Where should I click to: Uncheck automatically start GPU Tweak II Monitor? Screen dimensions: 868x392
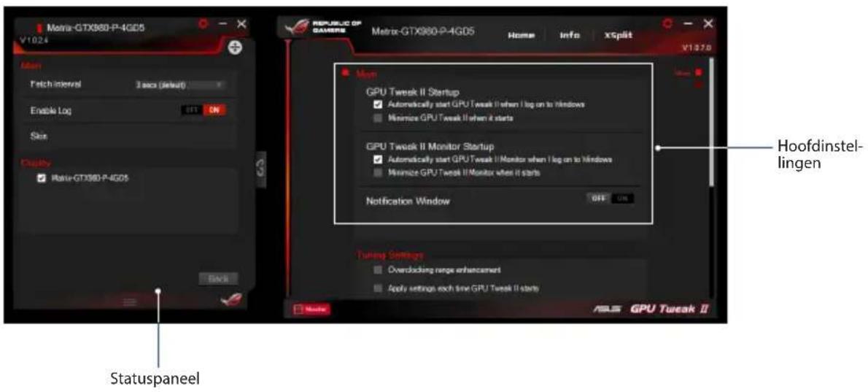pyautogui.click(x=377, y=159)
